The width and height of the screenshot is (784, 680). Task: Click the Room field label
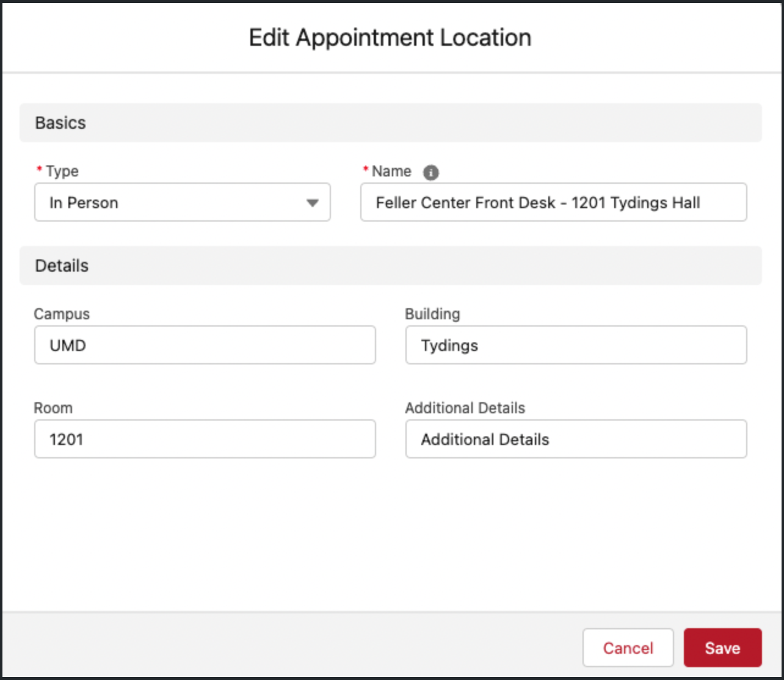pyautogui.click(x=53, y=408)
